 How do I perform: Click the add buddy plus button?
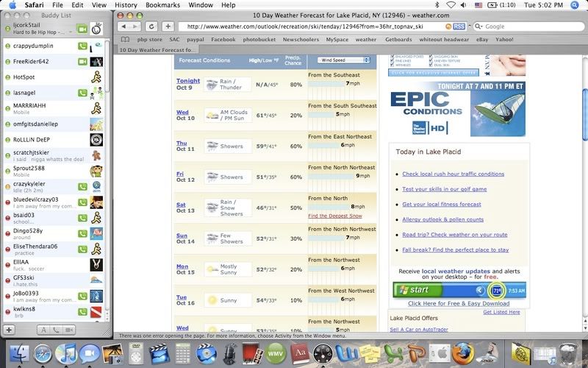(10, 330)
